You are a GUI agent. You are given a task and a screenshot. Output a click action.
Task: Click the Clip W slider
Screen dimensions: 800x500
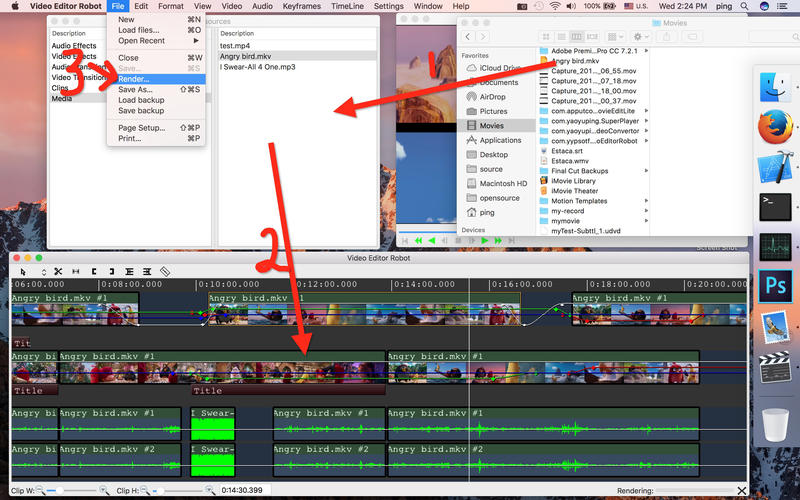[x=72, y=490]
